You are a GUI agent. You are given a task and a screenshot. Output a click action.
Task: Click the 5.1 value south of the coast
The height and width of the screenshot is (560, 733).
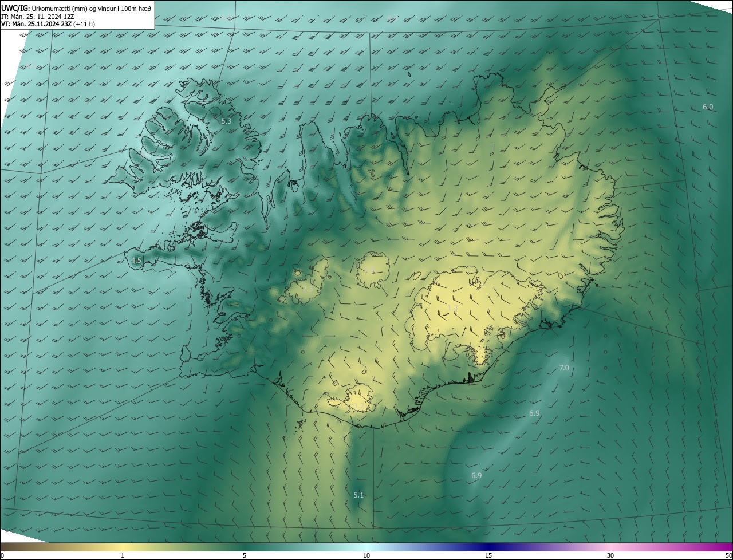pos(358,495)
